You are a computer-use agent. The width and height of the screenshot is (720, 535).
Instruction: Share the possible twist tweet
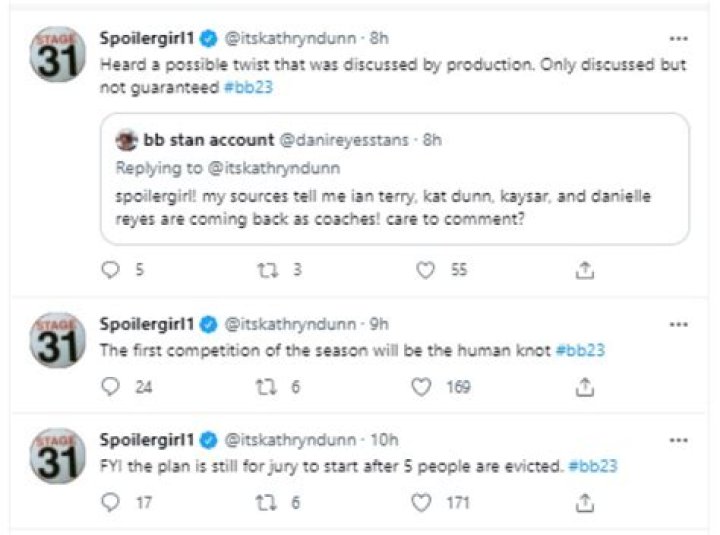coord(585,270)
